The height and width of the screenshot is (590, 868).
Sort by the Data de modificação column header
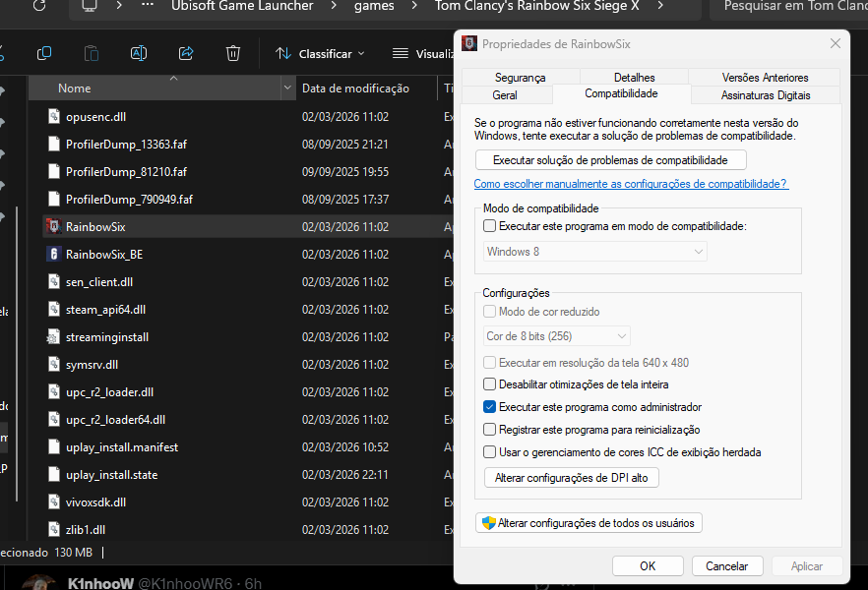366,88
